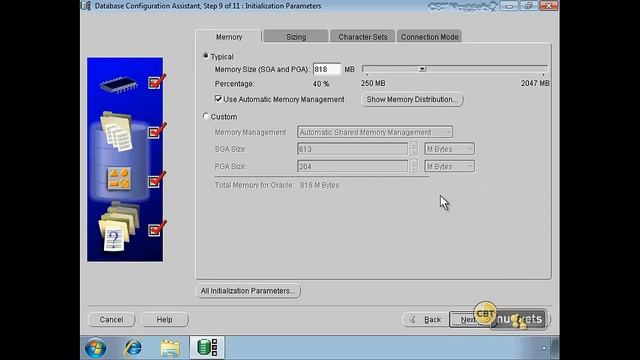Go Back to previous step
The height and width of the screenshot is (360, 640).
point(426,320)
